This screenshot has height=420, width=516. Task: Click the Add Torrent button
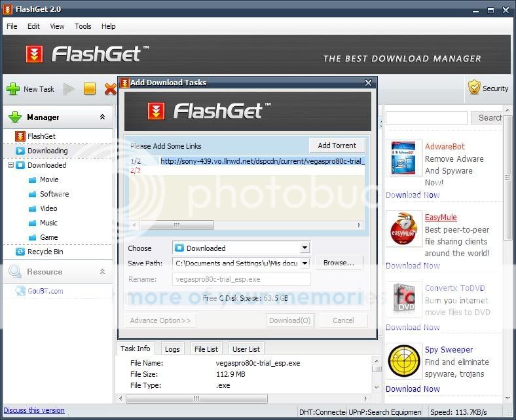click(x=337, y=145)
